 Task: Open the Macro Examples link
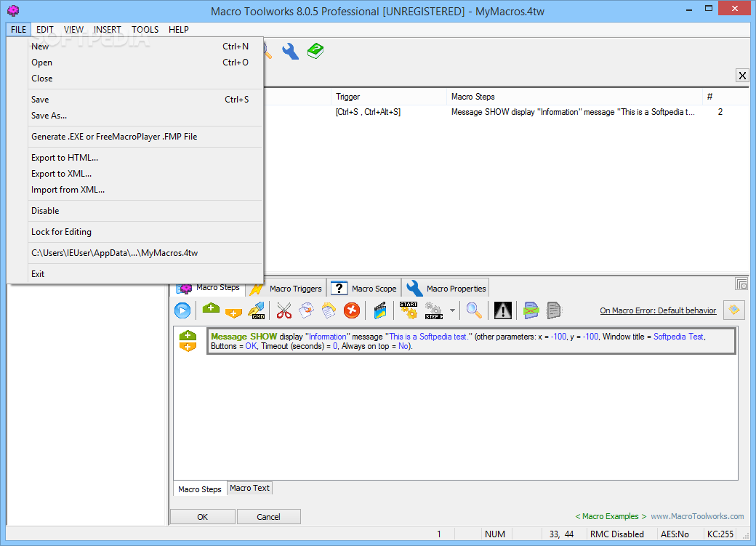[611, 517]
